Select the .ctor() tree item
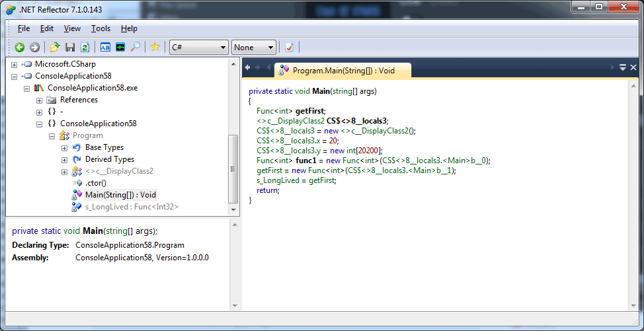Viewport: 644px width, 331px height. click(96, 183)
